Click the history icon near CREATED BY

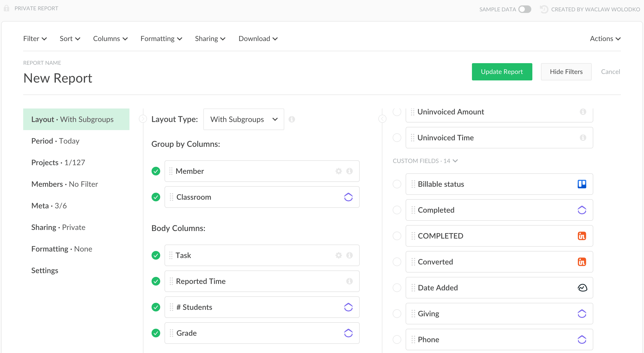click(544, 9)
